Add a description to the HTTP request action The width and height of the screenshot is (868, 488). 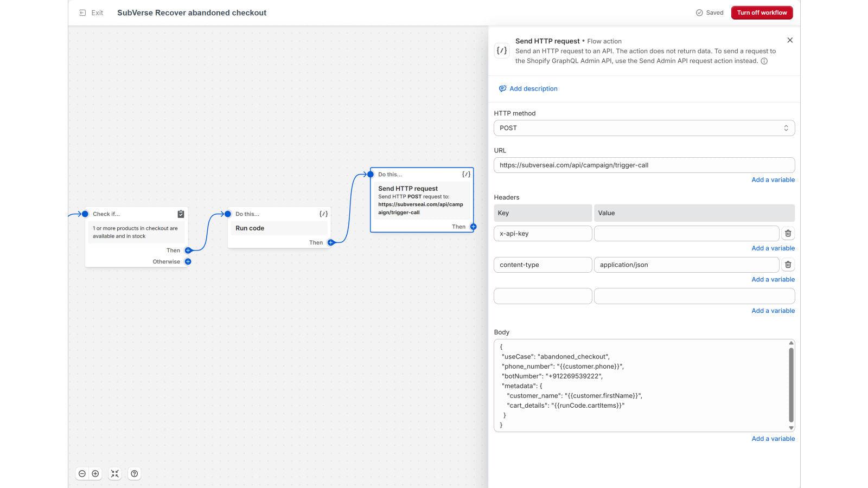click(533, 88)
